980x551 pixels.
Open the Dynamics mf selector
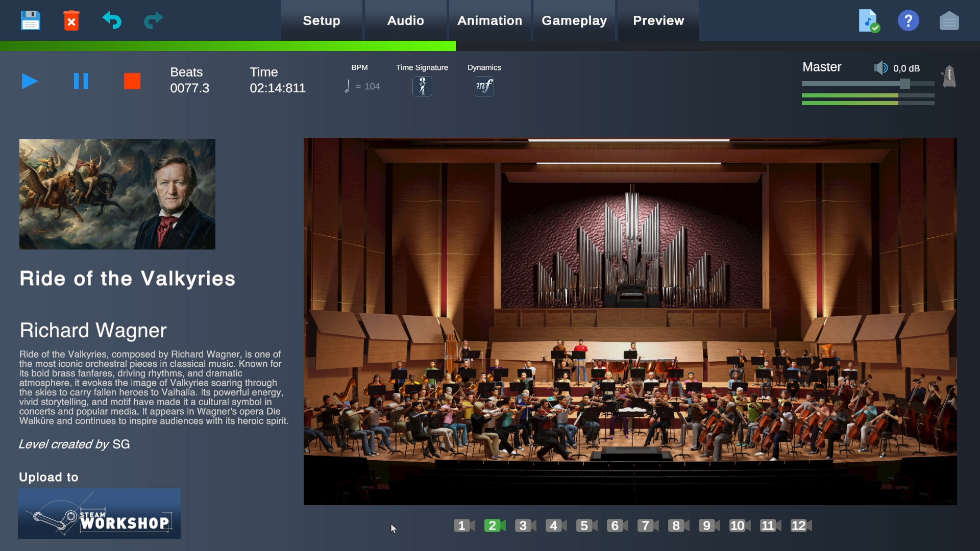(484, 86)
